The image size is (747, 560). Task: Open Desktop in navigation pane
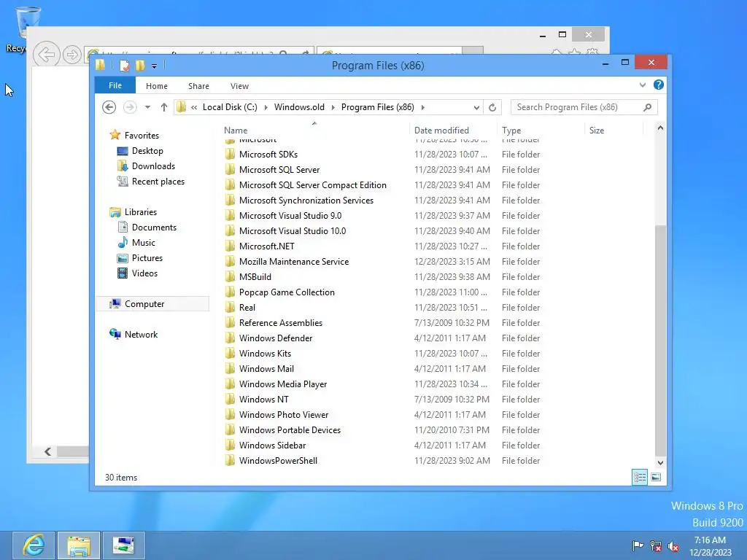[x=147, y=151]
